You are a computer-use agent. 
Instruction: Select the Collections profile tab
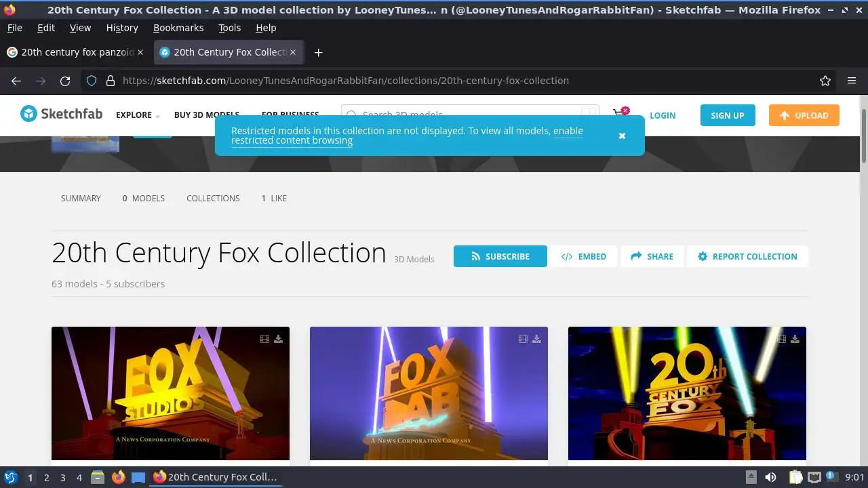(x=213, y=199)
